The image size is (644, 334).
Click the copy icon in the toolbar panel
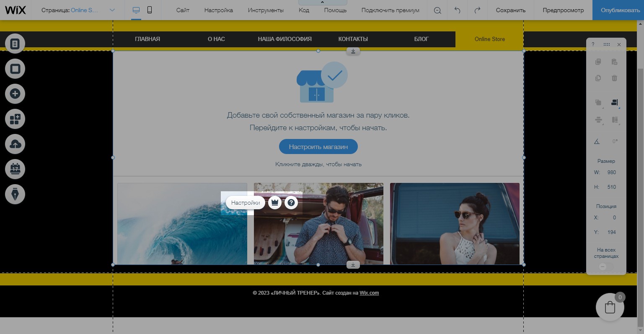click(x=598, y=62)
